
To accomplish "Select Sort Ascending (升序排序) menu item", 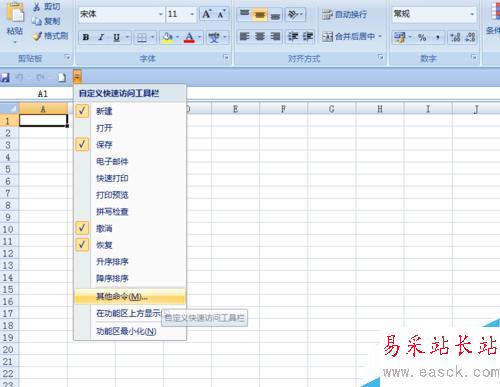I will (130, 261).
